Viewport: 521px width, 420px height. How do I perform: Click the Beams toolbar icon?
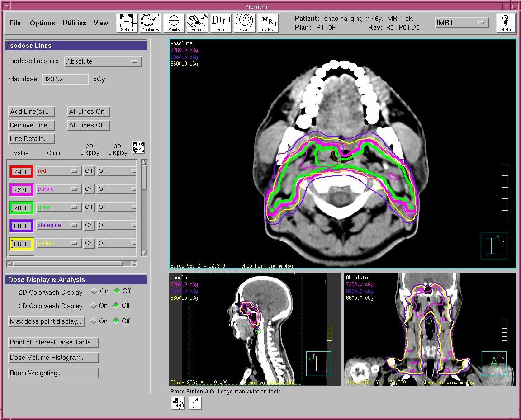click(x=197, y=23)
